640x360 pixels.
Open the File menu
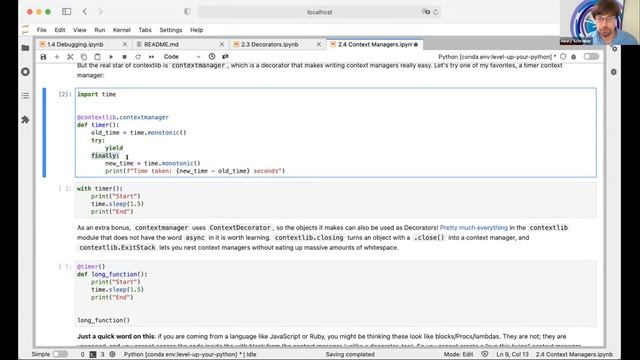pos(42,30)
